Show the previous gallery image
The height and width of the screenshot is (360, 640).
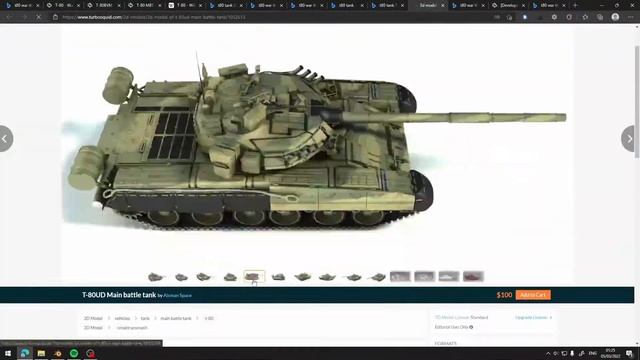coord(5,139)
